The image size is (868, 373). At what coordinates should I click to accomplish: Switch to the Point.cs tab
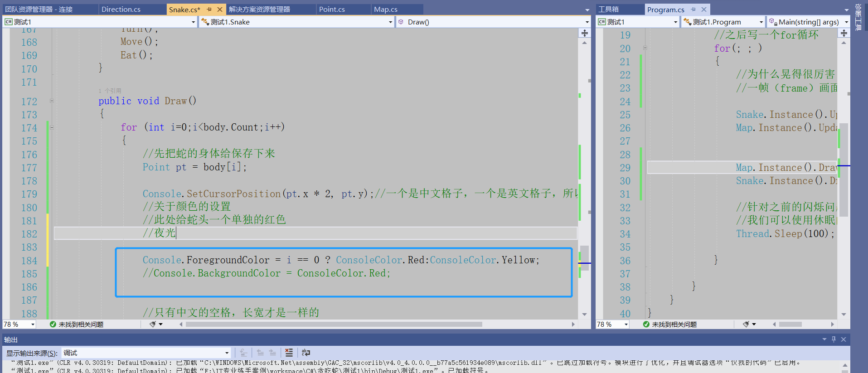(x=332, y=10)
